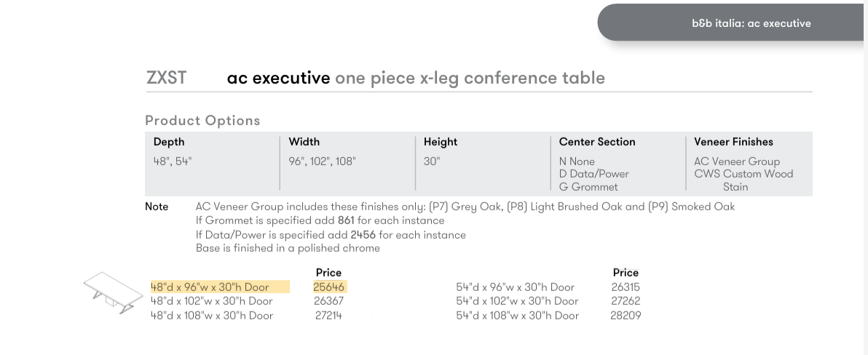868x355 pixels.
Task: Click the Product Options heading
Action: [x=202, y=120]
